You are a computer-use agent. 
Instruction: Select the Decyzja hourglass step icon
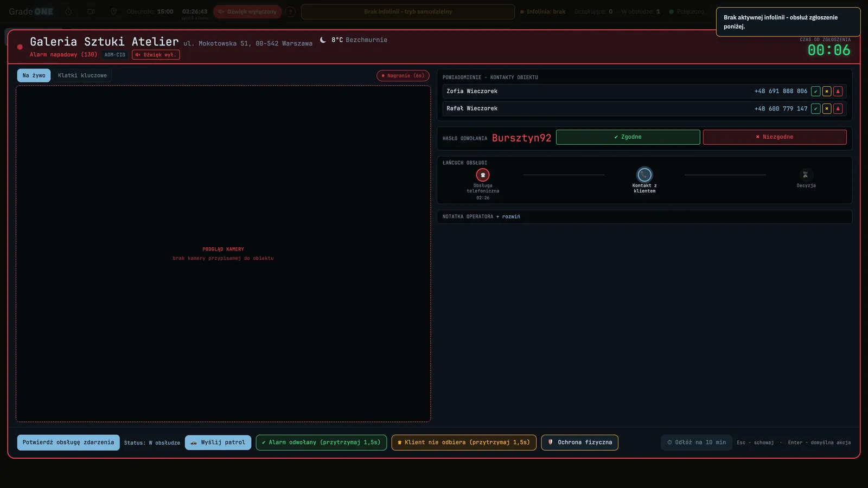(806, 175)
